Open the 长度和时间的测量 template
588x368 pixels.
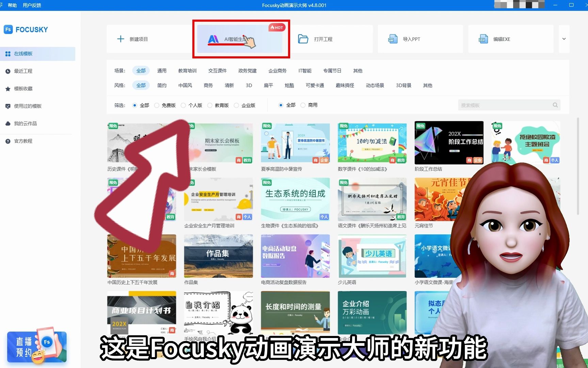click(x=295, y=312)
